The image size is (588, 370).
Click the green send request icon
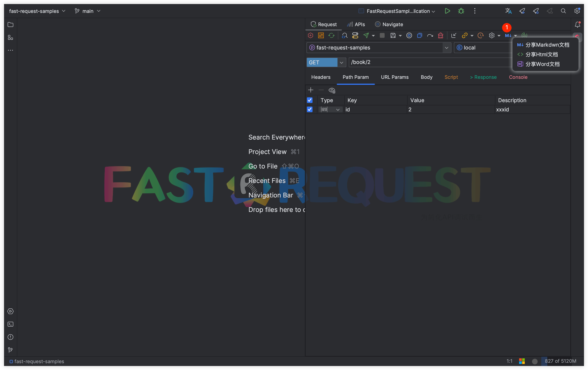tap(366, 36)
